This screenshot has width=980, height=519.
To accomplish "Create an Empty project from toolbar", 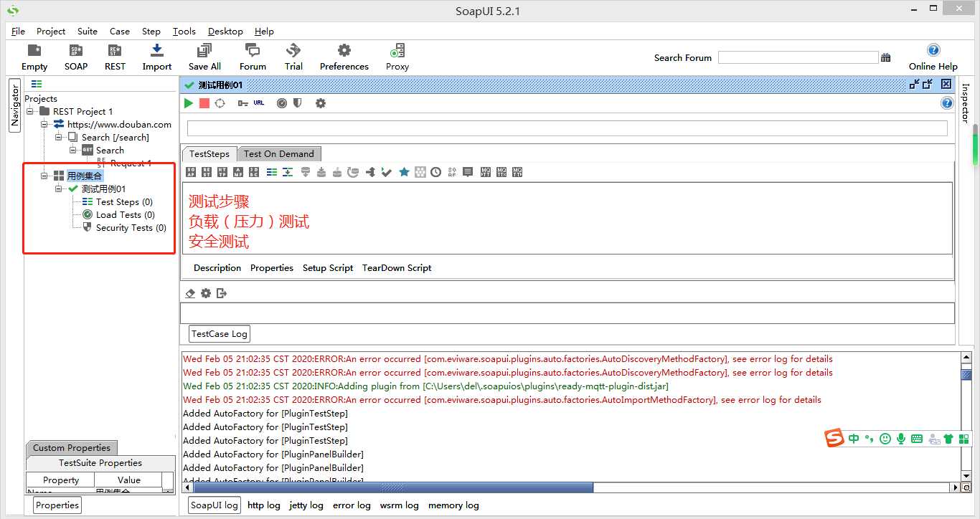I will (34, 57).
